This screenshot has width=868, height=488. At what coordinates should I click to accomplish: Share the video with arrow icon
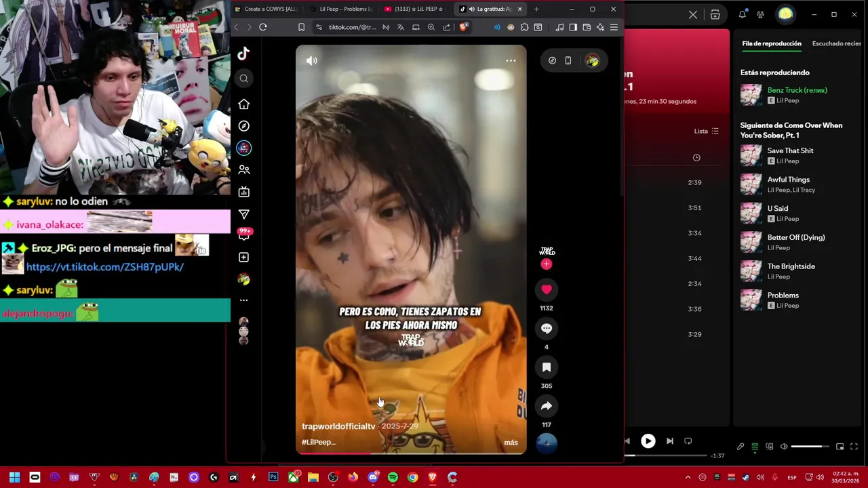(547, 406)
